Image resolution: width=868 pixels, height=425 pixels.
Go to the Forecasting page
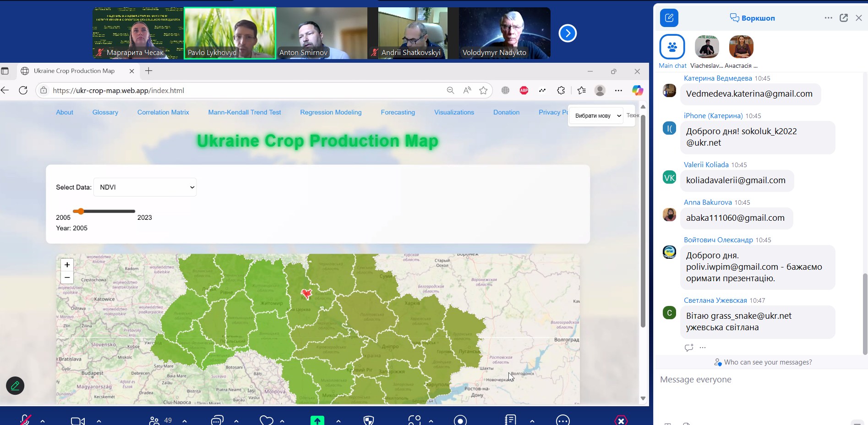point(398,112)
